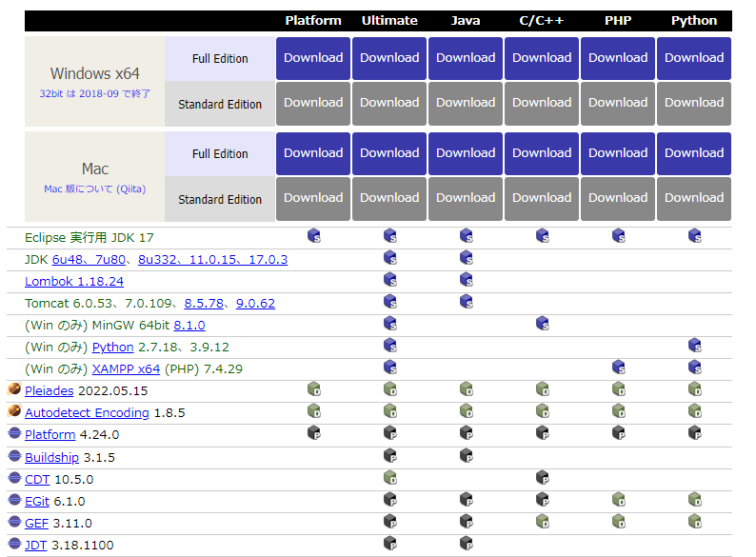The image size is (756, 557).
Task: Click the Eclipse icon beside Platform 4.24.0
Action: point(14,433)
